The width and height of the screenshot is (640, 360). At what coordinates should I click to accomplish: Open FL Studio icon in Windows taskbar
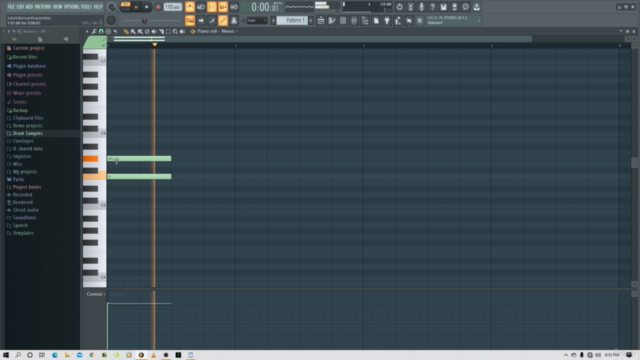click(141, 355)
